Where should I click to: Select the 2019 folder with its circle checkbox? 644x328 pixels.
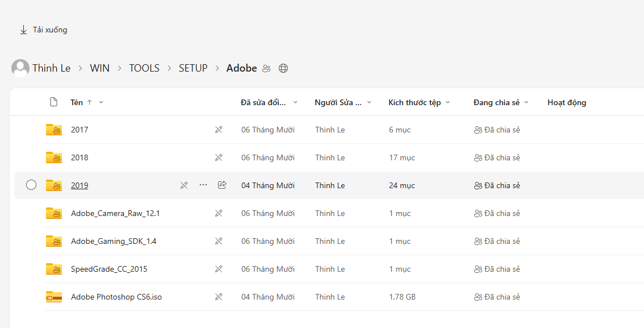[x=31, y=185]
